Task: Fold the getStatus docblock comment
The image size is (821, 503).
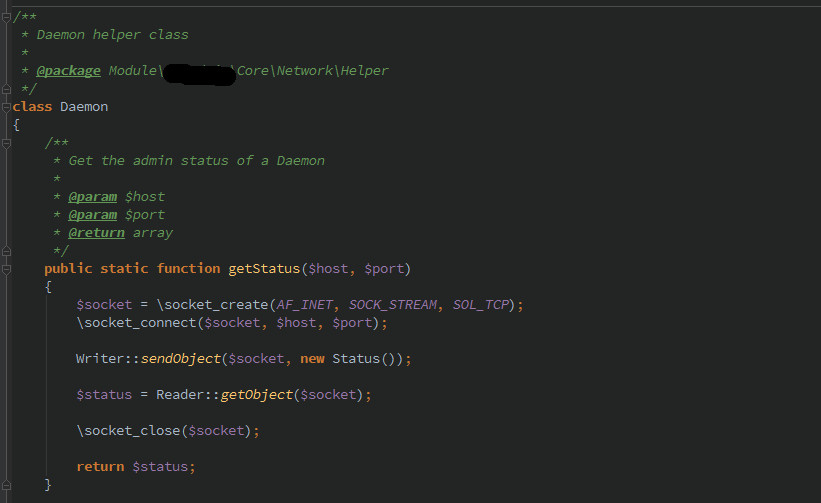Action: click(x=6, y=143)
